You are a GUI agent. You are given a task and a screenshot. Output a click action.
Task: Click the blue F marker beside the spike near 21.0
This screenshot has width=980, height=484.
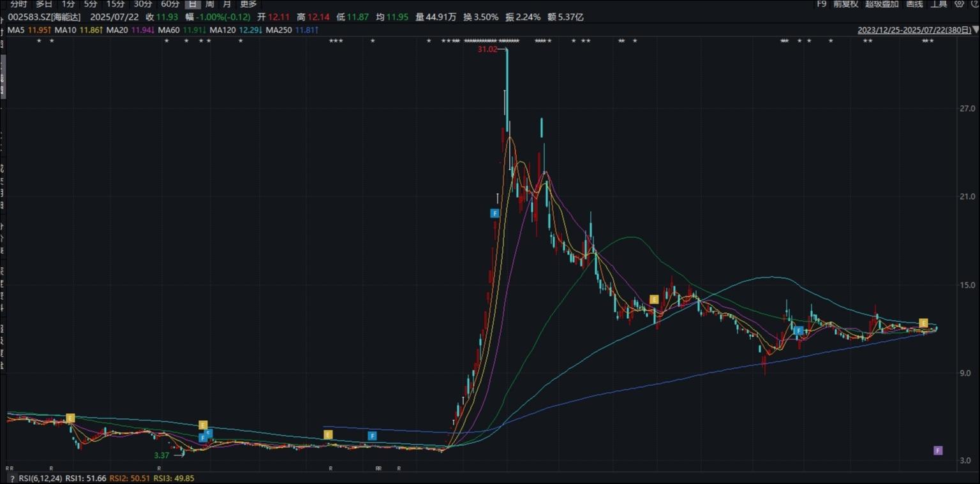494,213
